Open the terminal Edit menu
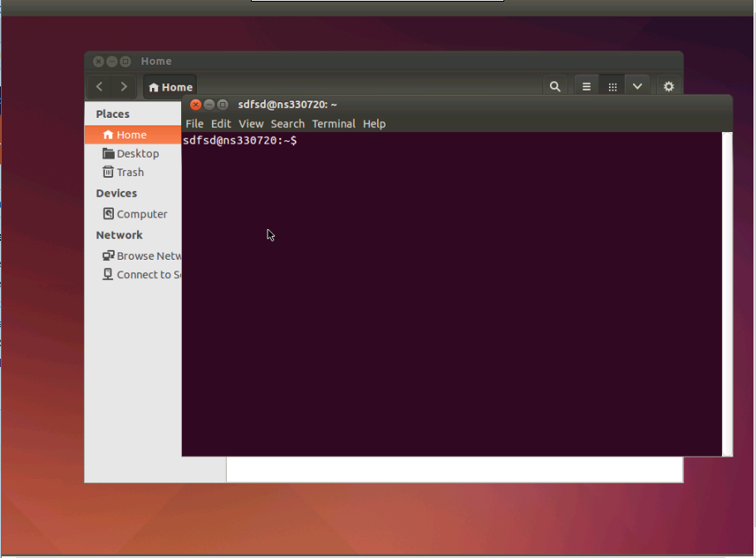 click(221, 124)
